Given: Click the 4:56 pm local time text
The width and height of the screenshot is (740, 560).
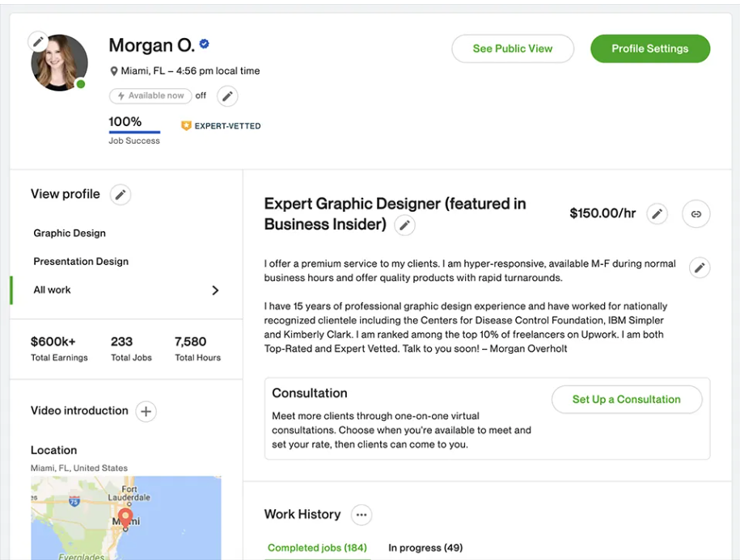Looking at the screenshot, I should click(218, 71).
